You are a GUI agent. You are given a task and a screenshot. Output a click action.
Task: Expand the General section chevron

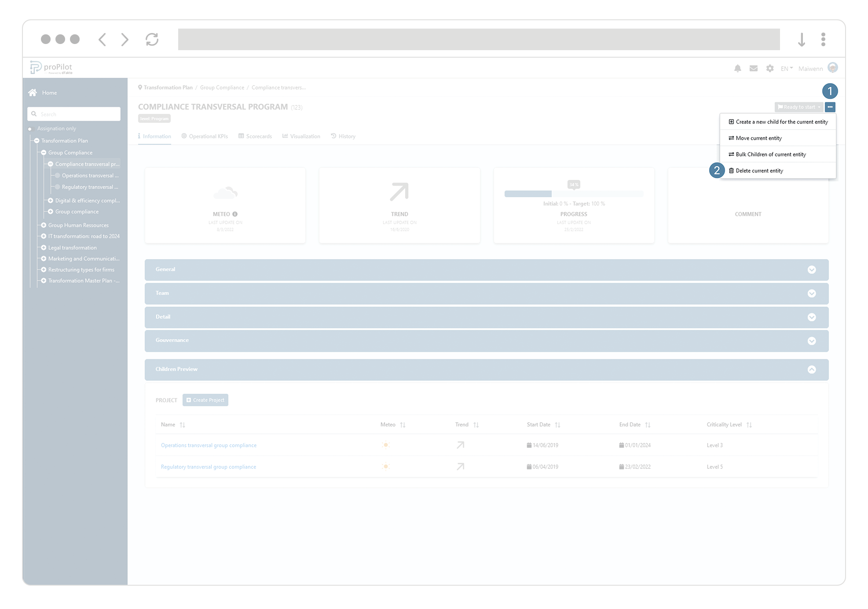[812, 270]
